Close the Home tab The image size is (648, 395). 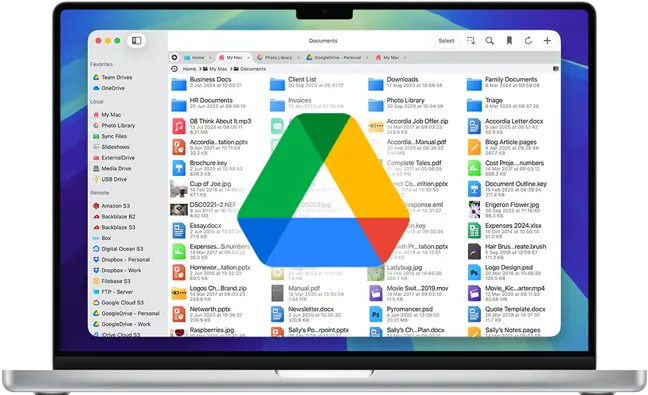[210, 57]
